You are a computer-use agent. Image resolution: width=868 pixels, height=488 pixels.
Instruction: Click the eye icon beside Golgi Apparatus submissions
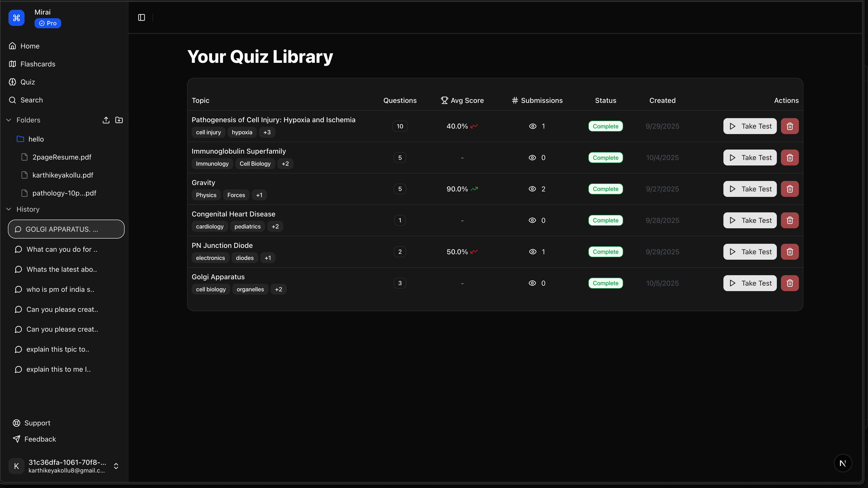[533, 283]
